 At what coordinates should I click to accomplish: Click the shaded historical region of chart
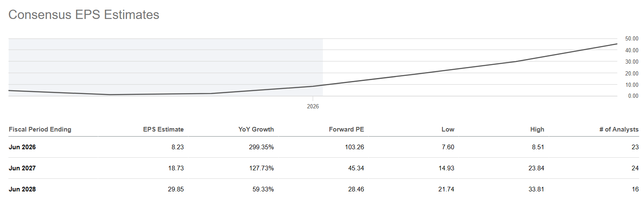click(166, 67)
